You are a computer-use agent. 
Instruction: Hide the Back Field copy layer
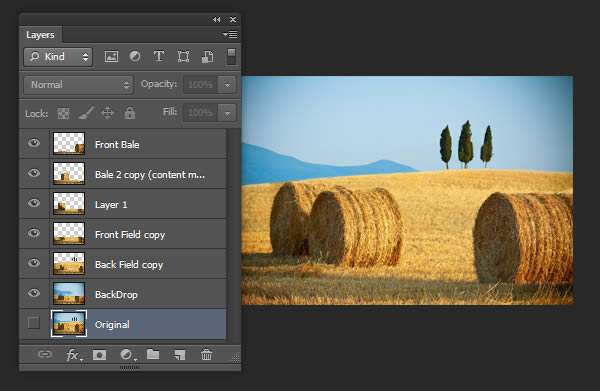(34, 263)
